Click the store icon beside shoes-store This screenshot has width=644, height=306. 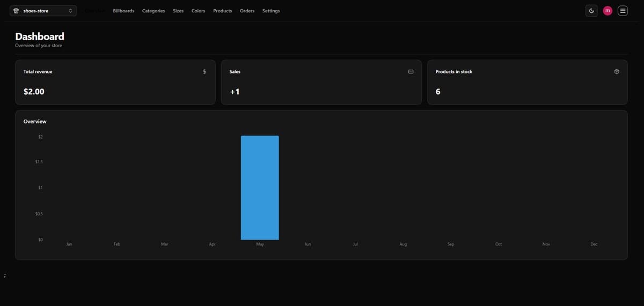click(16, 11)
